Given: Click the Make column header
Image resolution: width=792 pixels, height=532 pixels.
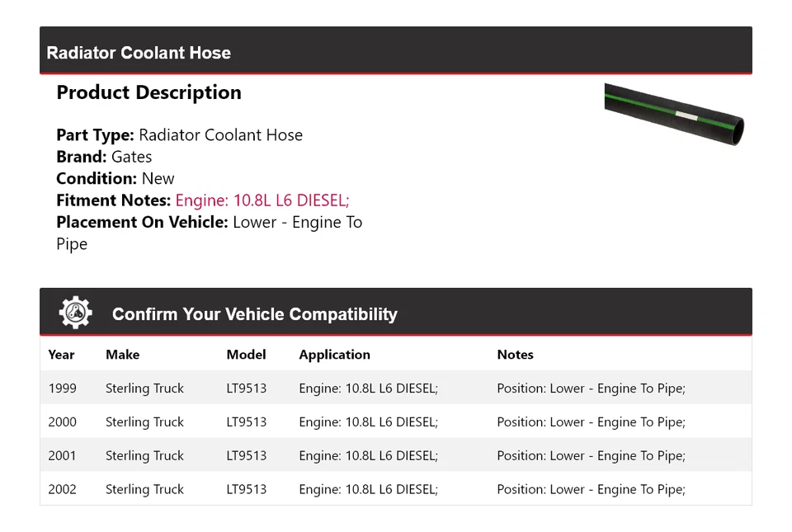Looking at the screenshot, I should pyautogui.click(x=122, y=355).
